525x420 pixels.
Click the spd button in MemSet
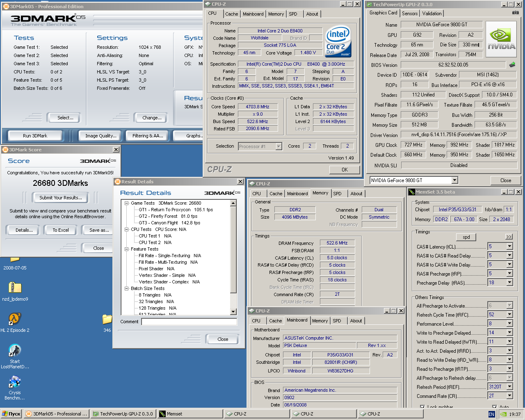[x=466, y=237]
